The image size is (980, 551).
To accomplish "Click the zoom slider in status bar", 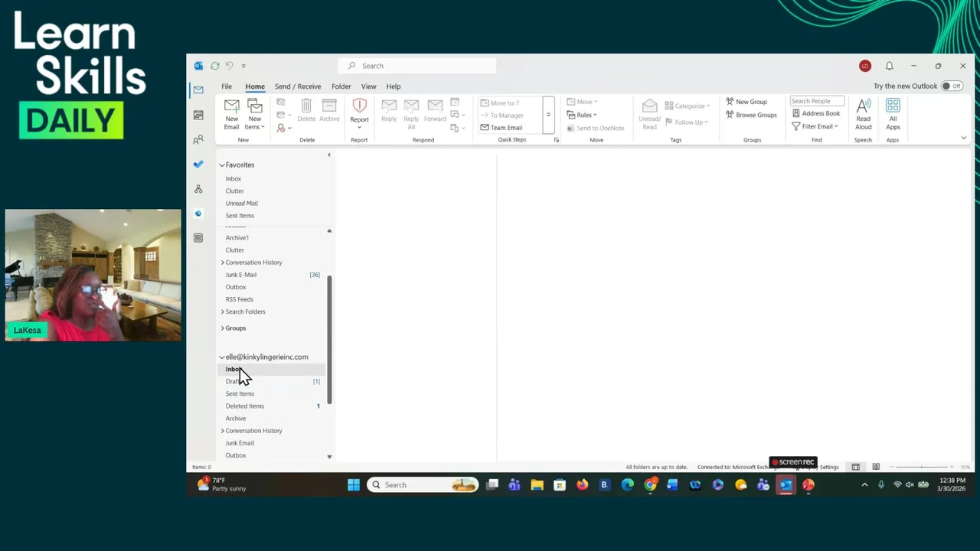I will [x=923, y=467].
